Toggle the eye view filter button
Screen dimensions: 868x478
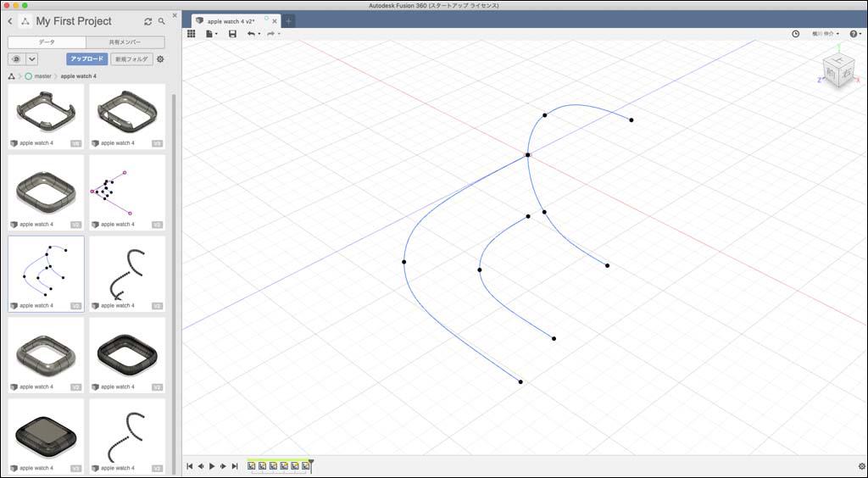(x=16, y=59)
